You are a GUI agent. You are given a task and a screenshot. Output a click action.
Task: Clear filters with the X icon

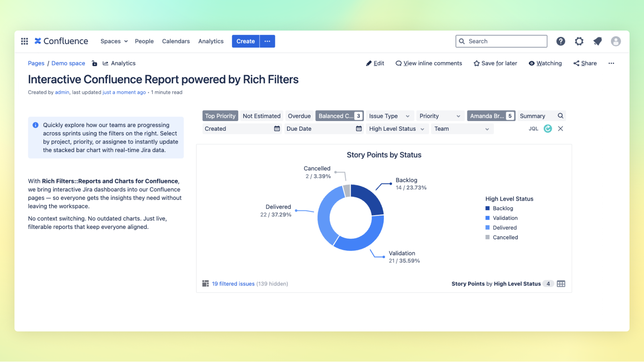click(561, 129)
